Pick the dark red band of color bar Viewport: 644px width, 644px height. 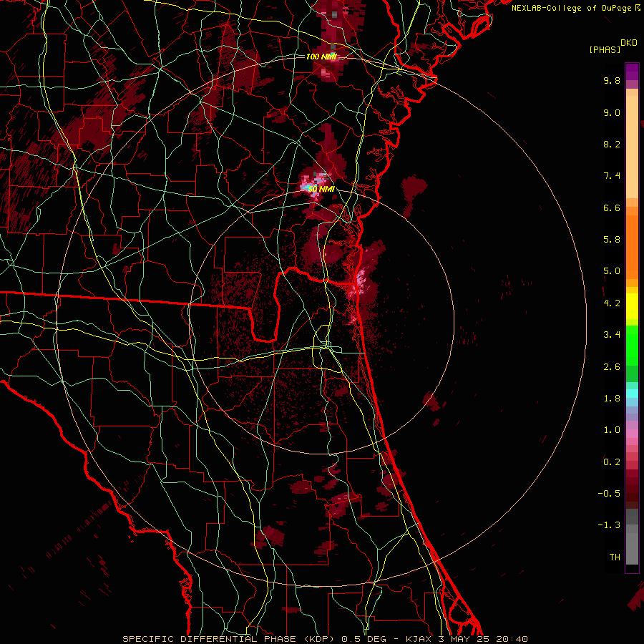[x=632, y=484]
